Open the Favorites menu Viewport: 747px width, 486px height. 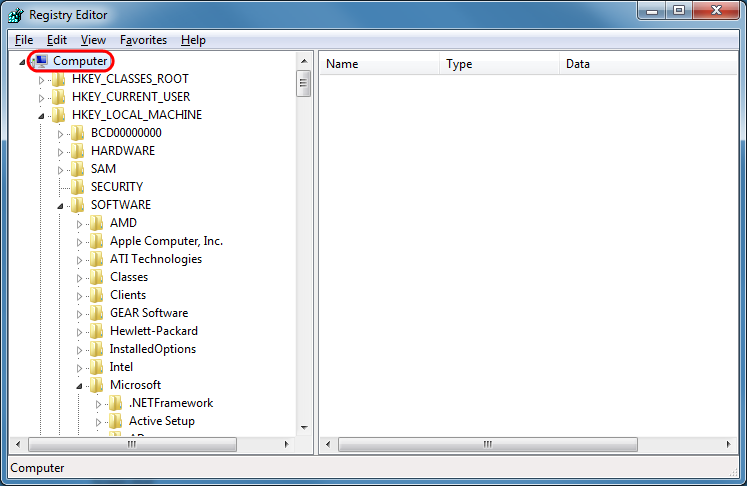coord(143,40)
